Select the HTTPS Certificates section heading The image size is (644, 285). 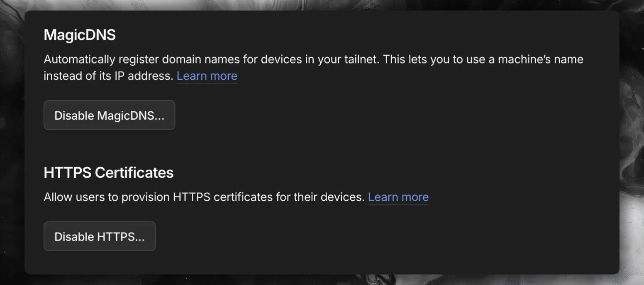109,172
